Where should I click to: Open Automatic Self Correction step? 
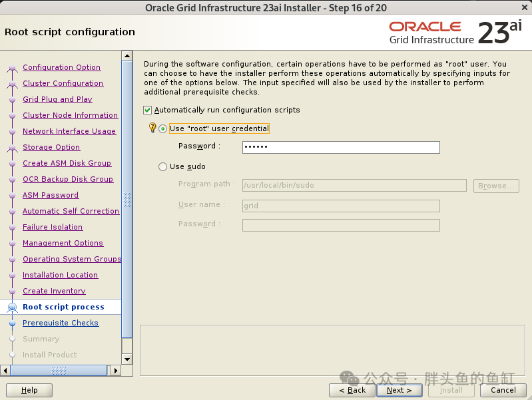coord(71,211)
